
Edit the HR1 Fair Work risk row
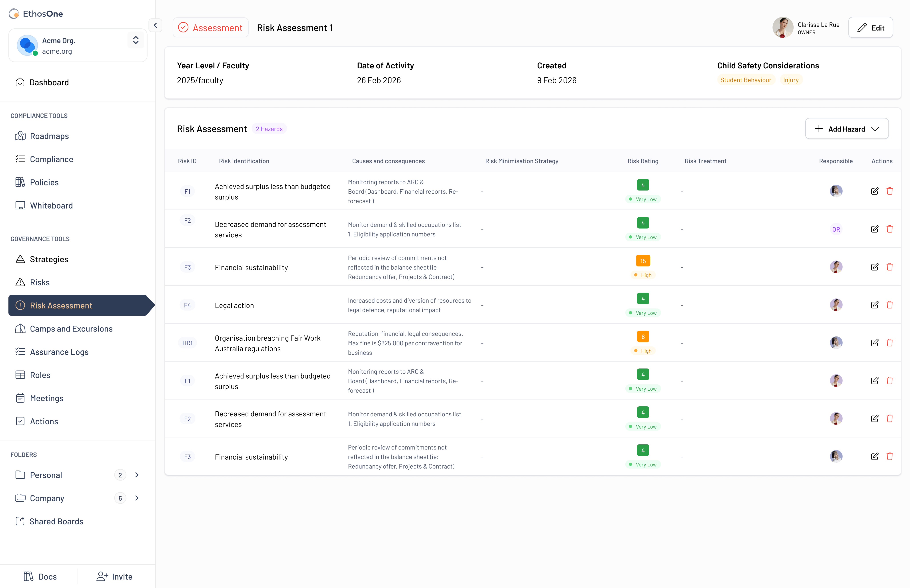pyautogui.click(x=874, y=342)
